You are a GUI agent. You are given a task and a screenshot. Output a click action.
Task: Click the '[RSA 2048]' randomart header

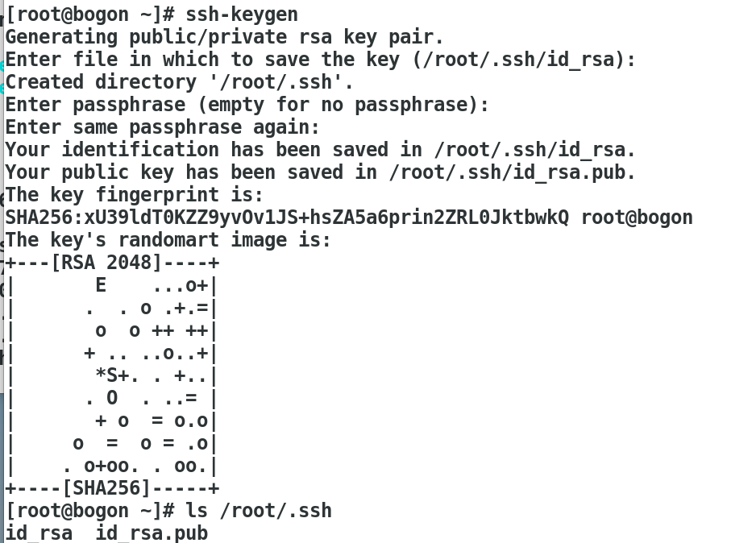(x=106, y=263)
